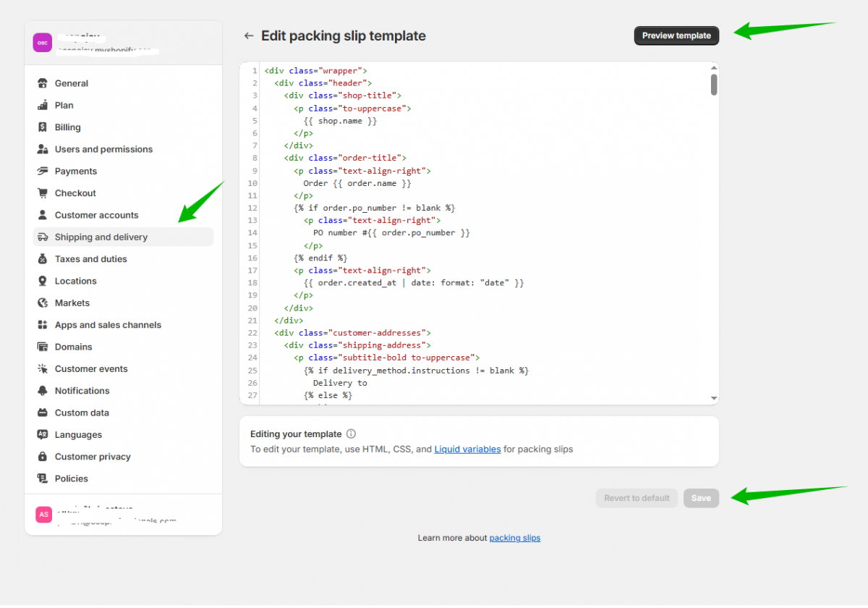
Task: Click the Preview template button
Action: tap(676, 35)
